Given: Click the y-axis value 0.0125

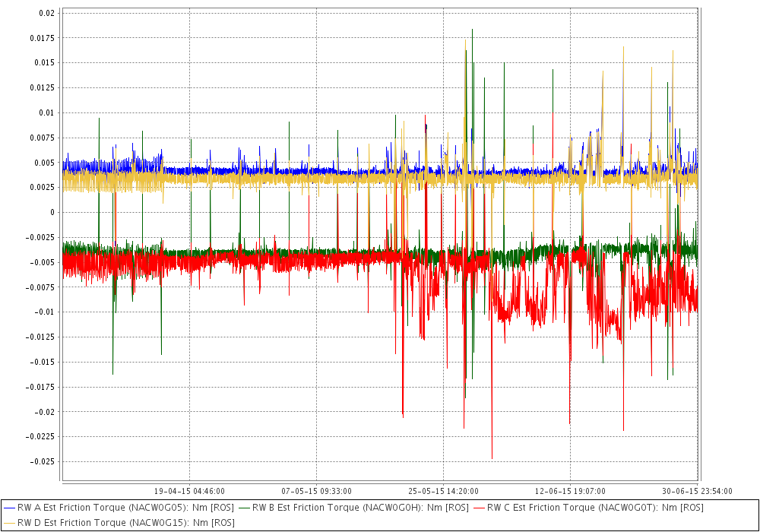Looking at the screenshot, I should click(43, 87).
